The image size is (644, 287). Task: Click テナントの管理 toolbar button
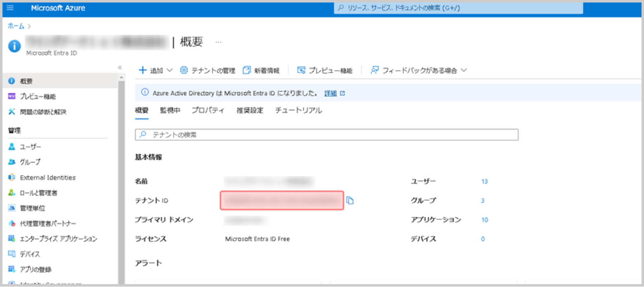pos(208,71)
